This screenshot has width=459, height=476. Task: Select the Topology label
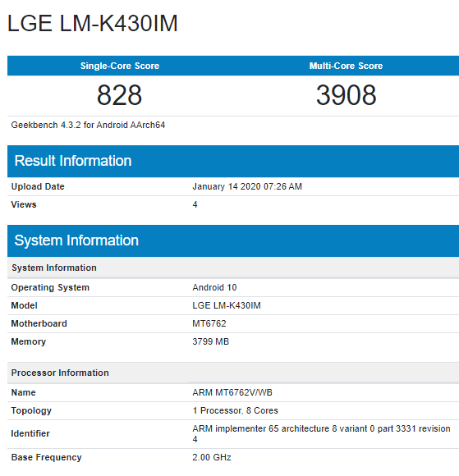click(31, 410)
